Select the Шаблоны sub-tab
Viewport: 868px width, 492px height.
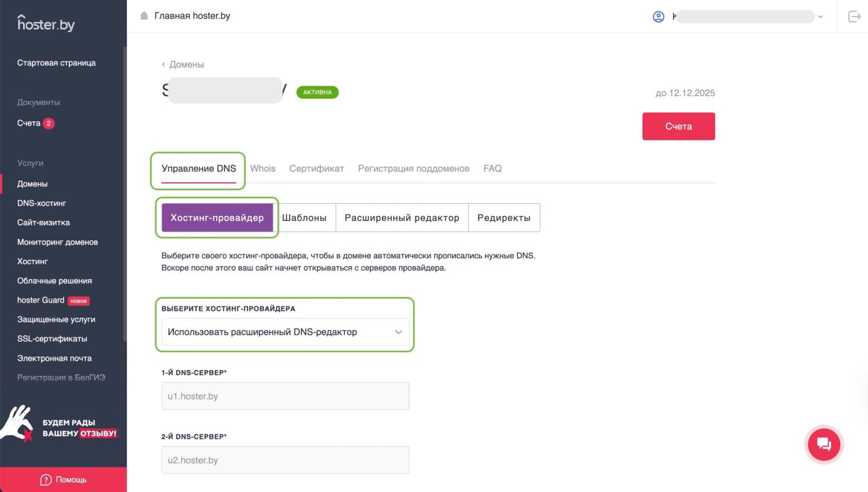[x=304, y=218]
